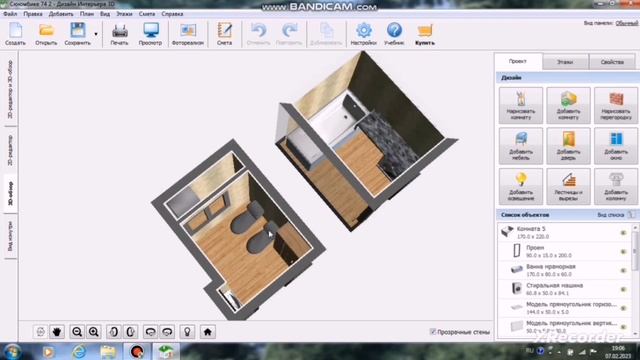Select the Вид изнутри side tab
This screenshot has height=360, width=640.
pyautogui.click(x=10, y=236)
